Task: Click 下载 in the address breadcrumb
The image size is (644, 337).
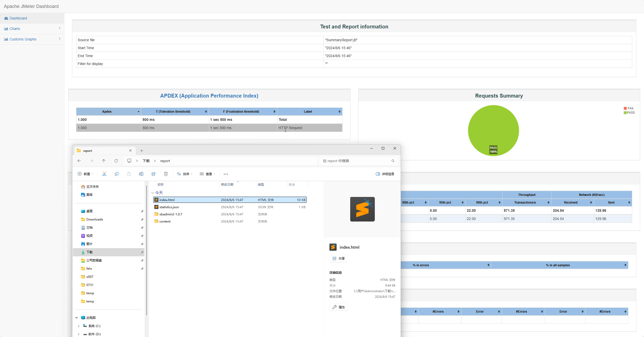Action: coord(146,161)
